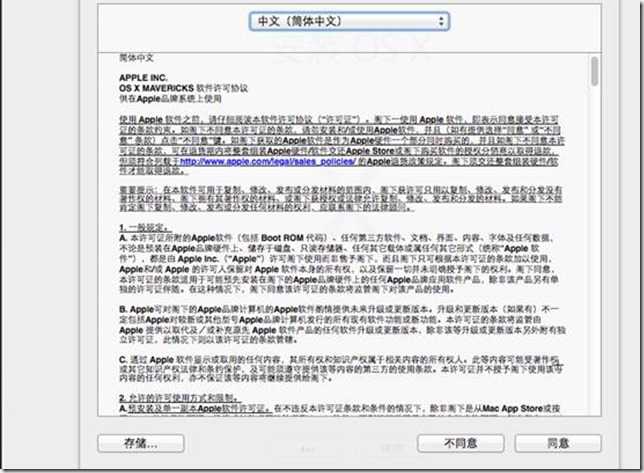Click the paragraph starting with C. 通过 Apple
The width and height of the screenshot is (644, 473).
(x=341, y=369)
